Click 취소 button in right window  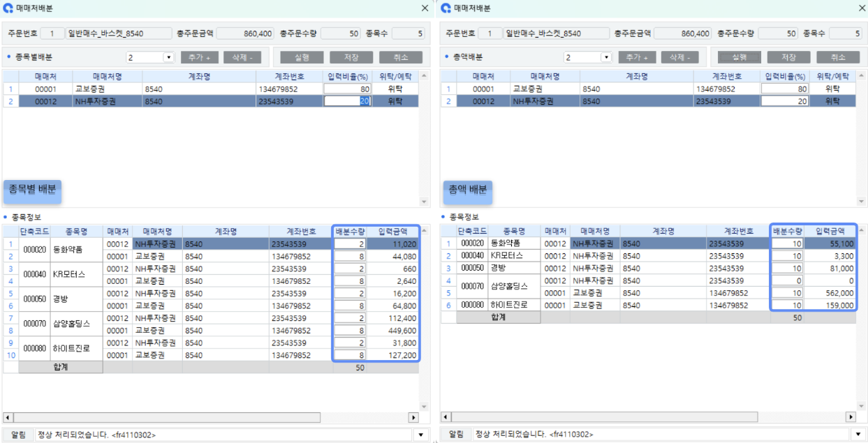(x=837, y=57)
